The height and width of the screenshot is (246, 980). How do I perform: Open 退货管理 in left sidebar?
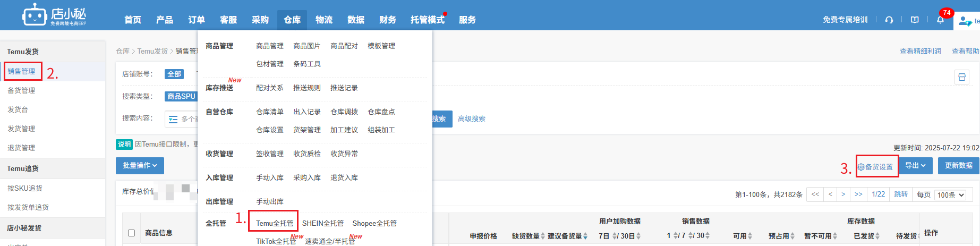click(21, 148)
